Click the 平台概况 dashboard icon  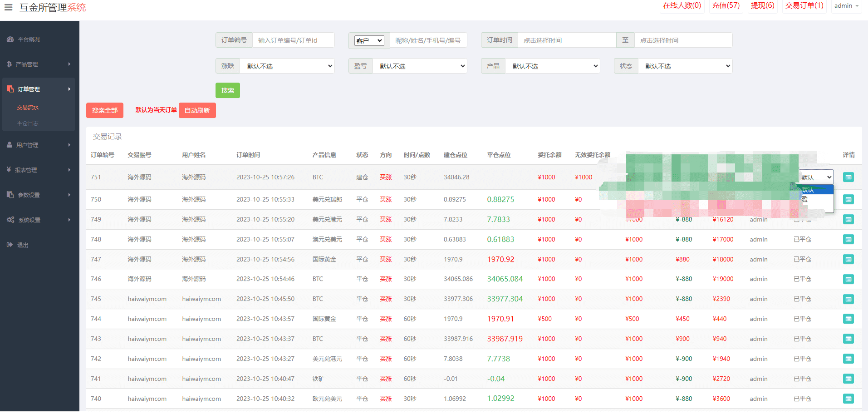point(10,39)
